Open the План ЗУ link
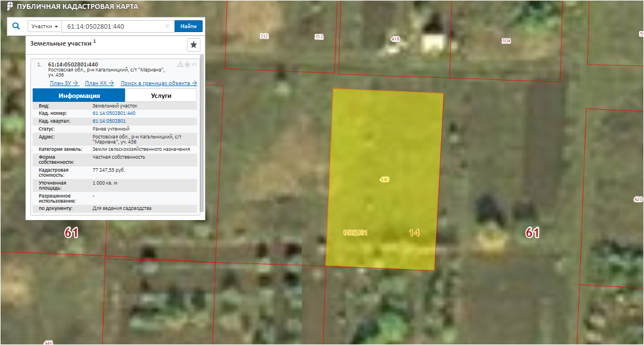 click(64, 83)
